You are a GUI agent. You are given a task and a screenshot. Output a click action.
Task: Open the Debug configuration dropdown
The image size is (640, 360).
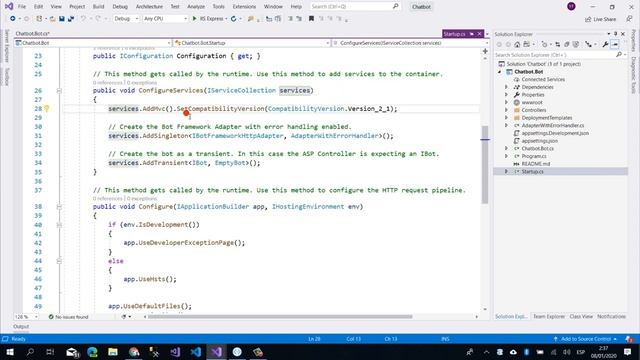click(x=126, y=19)
